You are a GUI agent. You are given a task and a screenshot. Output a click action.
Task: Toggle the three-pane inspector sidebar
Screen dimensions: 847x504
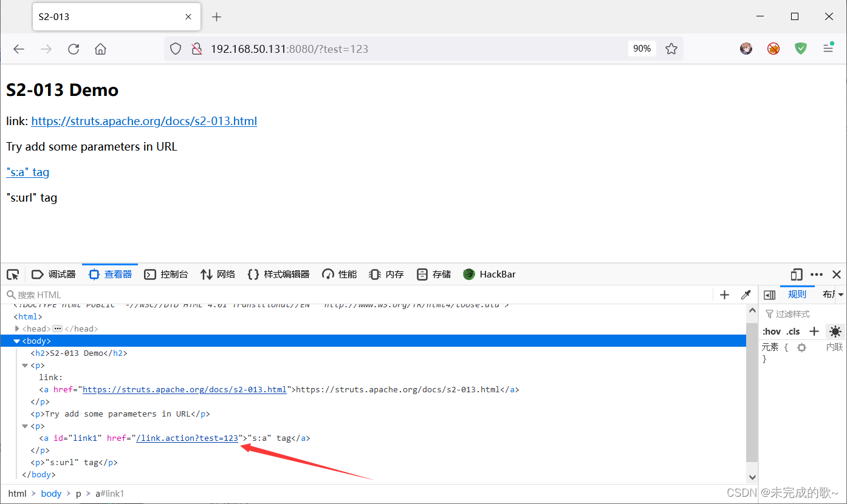769,295
